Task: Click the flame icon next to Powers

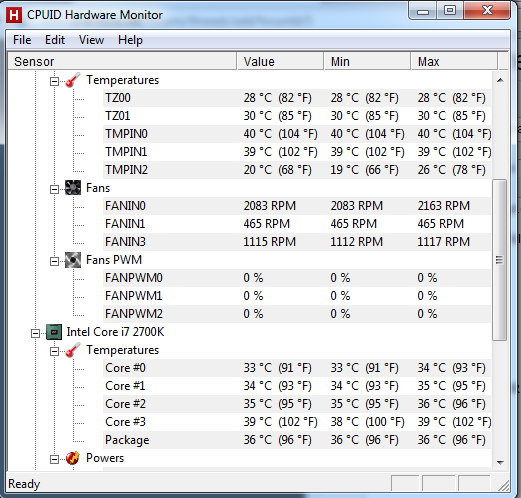Action: coord(73,458)
